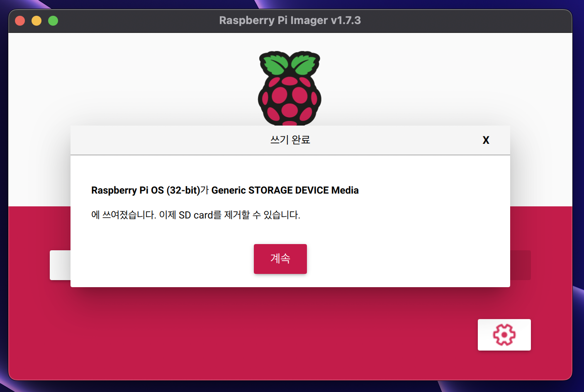Open the advanced settings gear icon
584x392 pixels.
coord(504,335)
